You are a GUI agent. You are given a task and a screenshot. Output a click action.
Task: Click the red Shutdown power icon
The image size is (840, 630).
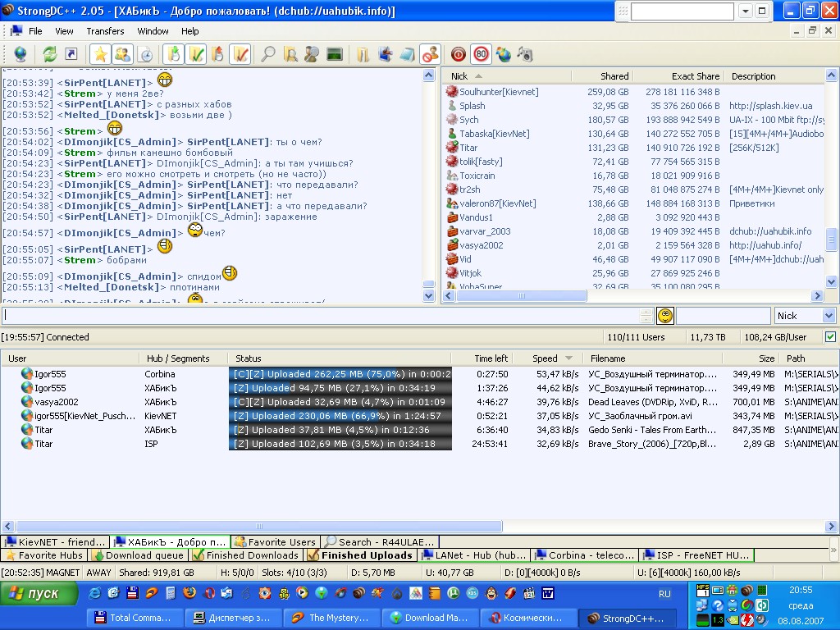pos(458,54)
